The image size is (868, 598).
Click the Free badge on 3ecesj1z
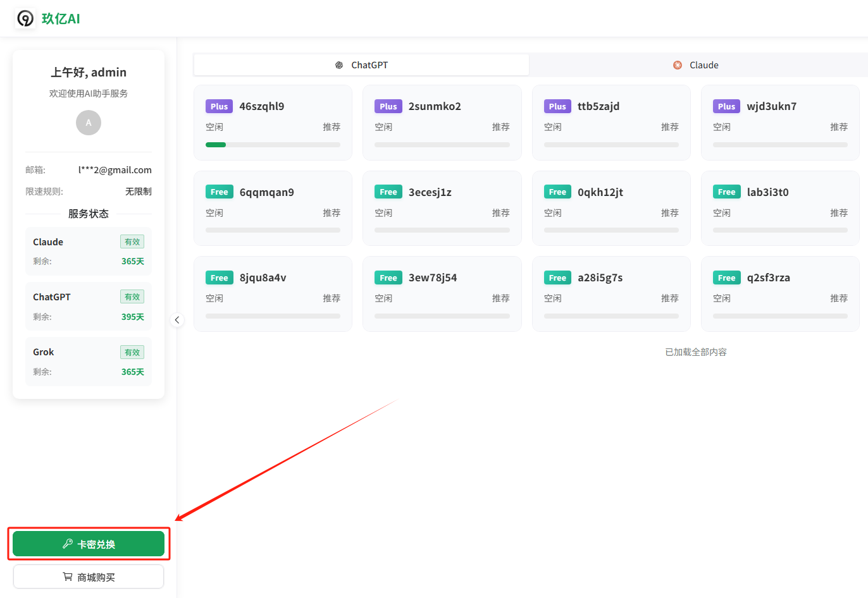click(x=388, y=192)
